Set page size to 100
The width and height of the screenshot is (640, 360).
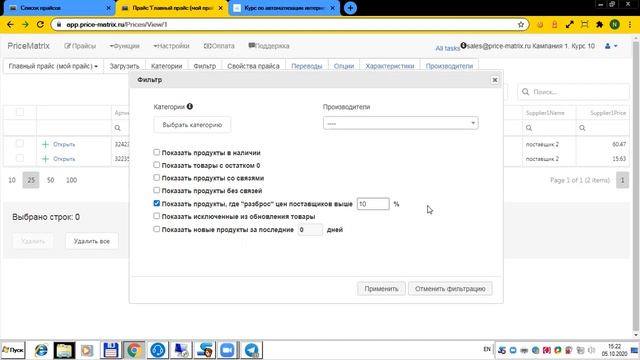(x=71, y=180)
